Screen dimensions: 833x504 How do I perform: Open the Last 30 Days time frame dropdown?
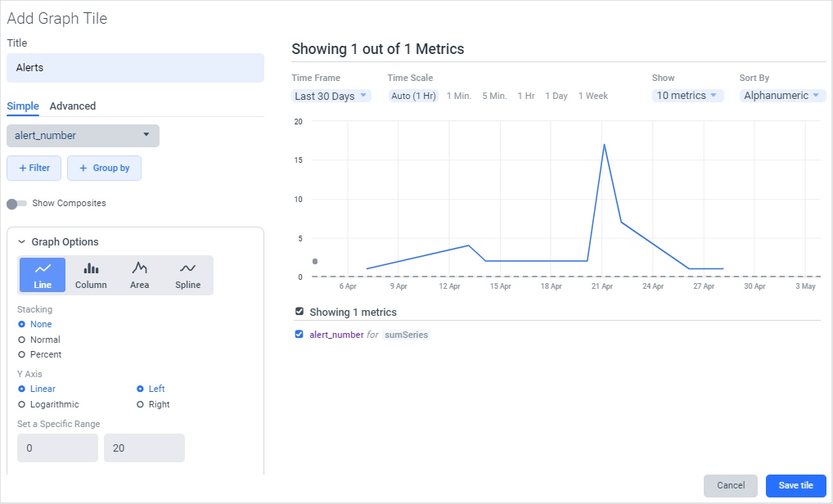(x=331, y=96)
